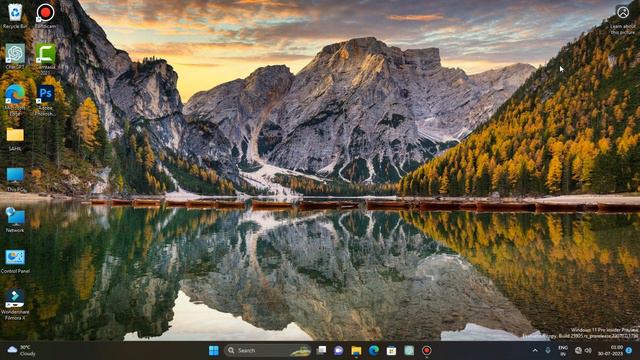This screenshot has width=640, height=360.
Task: Open the teal app icon beside Microsoft Store
Action: (409, 351)
